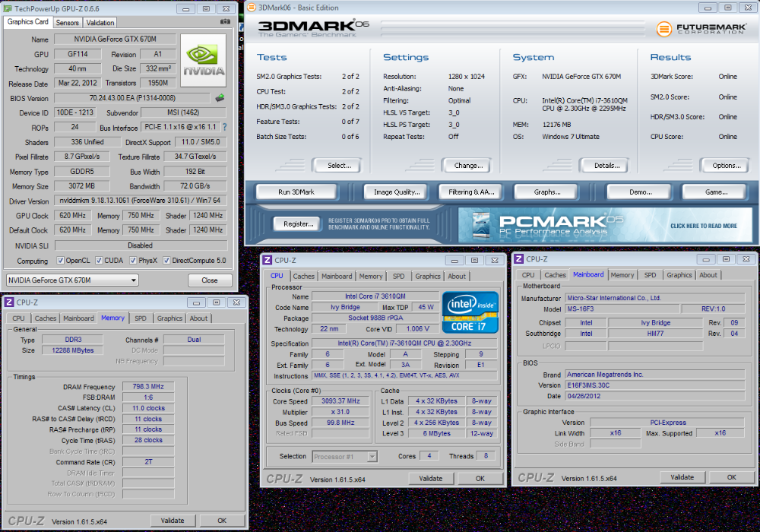Click the GPU name field NVIDIA GeForce GTX 670M
The height and width of the screenshot is (532, 760).
[x=115, y=39]
